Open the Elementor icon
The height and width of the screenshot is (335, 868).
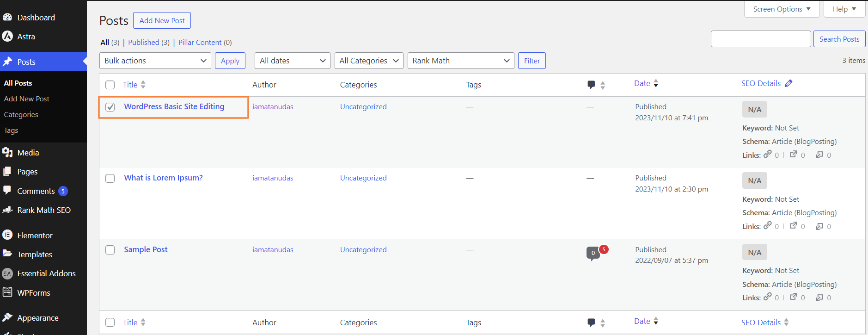pyautogui.click(x=7, y=235)
